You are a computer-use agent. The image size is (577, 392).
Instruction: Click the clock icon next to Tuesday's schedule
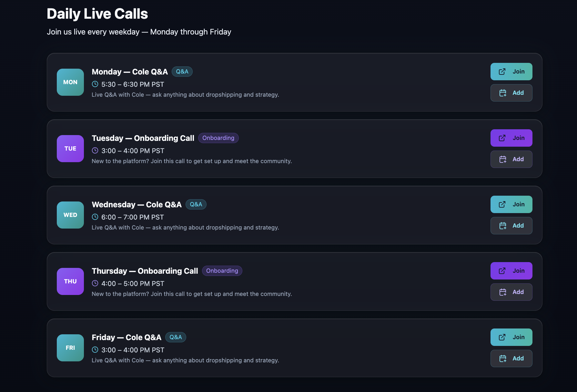pyautogui.click(x=95, y=151)
